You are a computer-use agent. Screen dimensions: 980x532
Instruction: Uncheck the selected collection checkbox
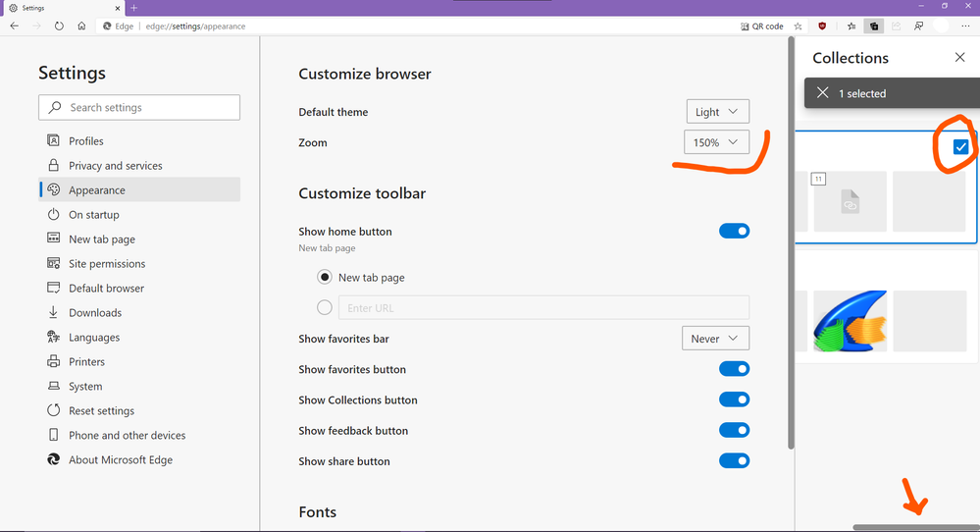coord(960,147)
